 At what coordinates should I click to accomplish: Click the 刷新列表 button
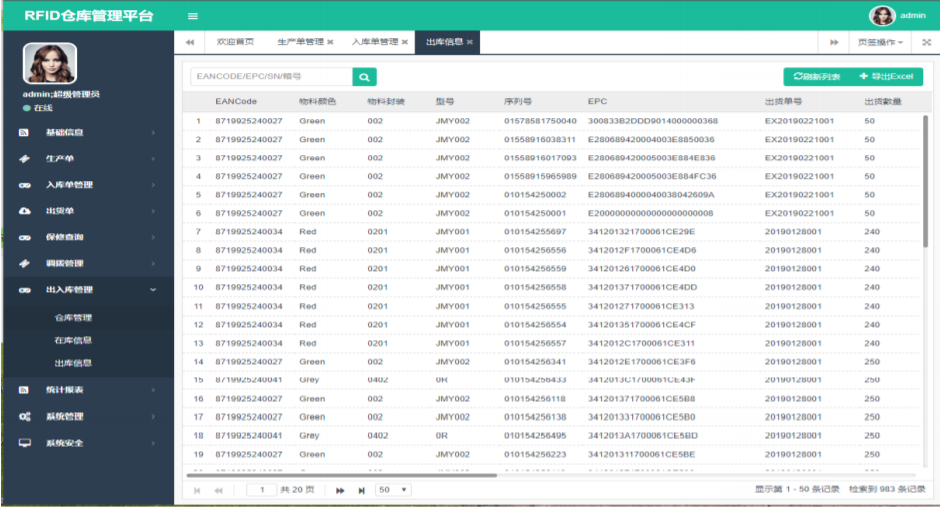tap(816, 76)
